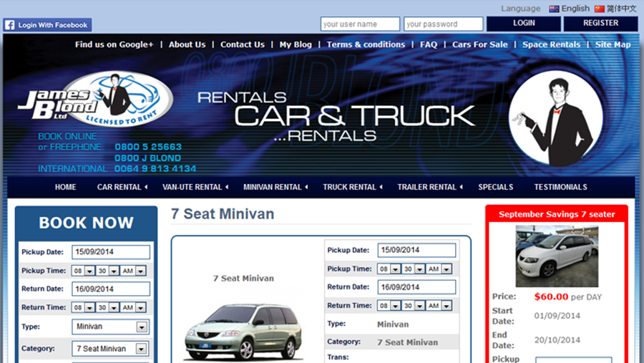The height and width of the screenshot is (363, 644).
Task: Open center form Return Time AM/PM dropdown
Action: (x=439, y=306)
